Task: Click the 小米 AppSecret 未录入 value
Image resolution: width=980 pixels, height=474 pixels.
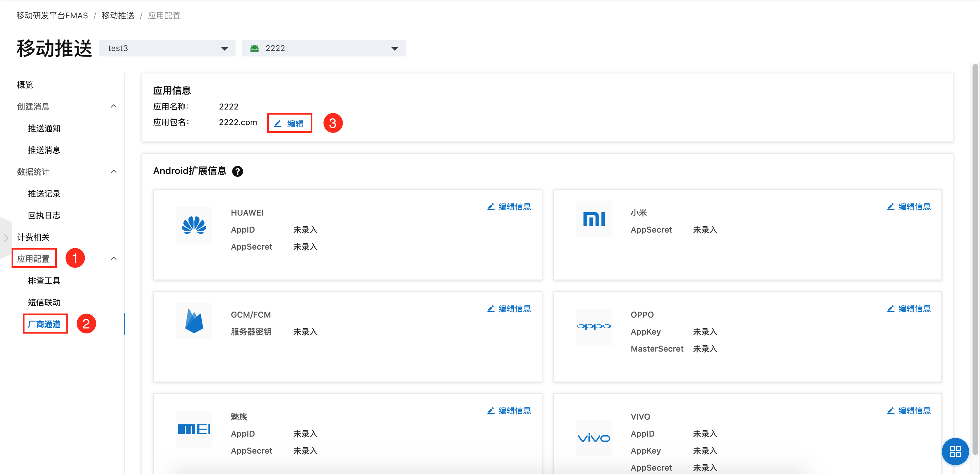Action: point(705,230)
